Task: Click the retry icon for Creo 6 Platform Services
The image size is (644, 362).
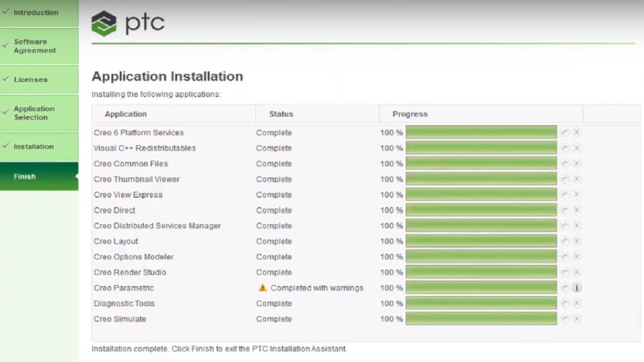Action: pos(565,133)
